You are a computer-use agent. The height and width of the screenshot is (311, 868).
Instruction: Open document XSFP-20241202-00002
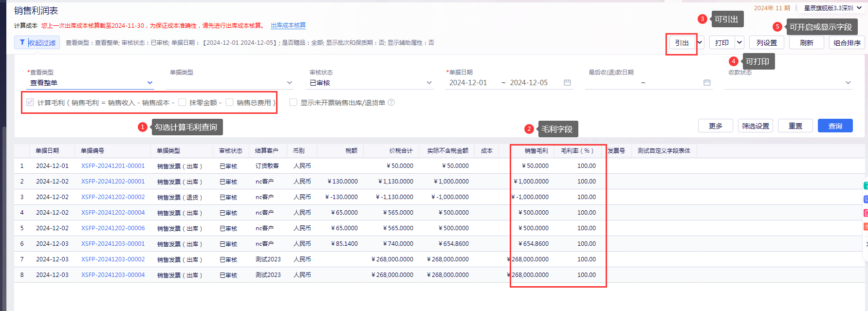[x=113, y=197]
